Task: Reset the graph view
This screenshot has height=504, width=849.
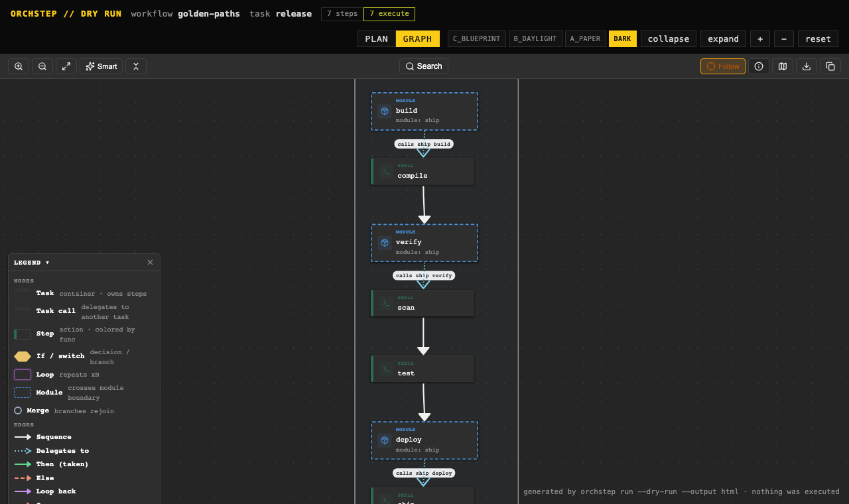Action: tap(818, 38)
